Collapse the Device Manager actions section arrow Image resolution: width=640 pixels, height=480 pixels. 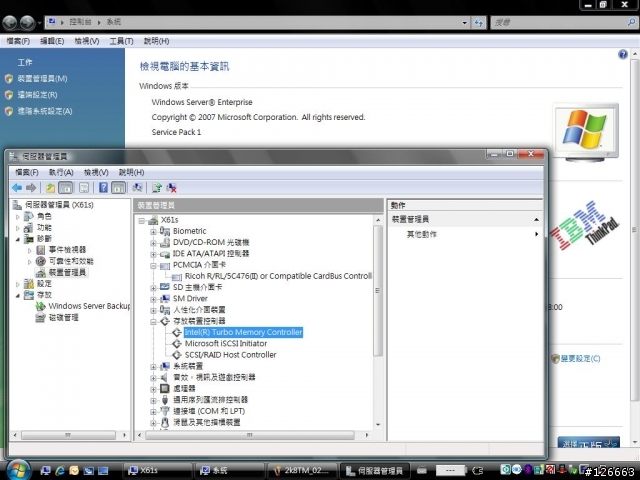[x=536, y=220]
